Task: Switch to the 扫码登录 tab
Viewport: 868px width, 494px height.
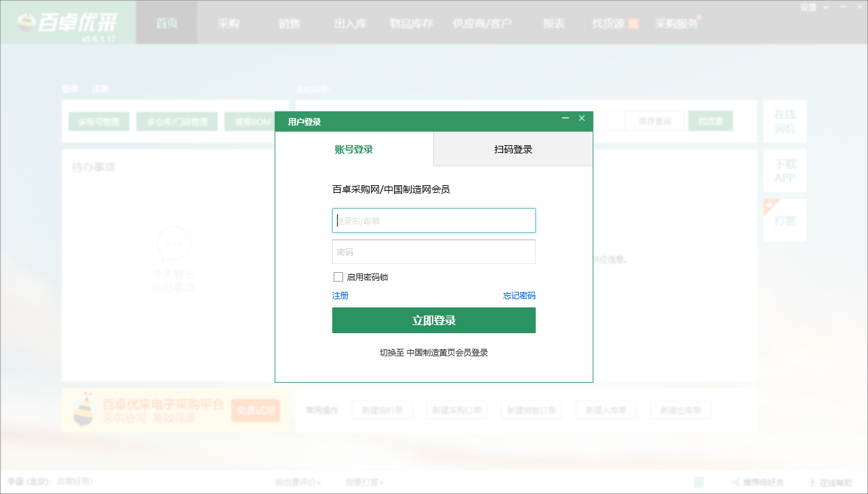Action: coord(513,149)
